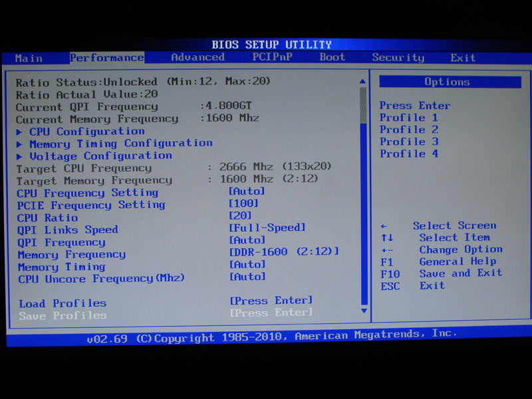The image size is (532, 399).
Task: Click the Save Profiles greyed label
Action: coord(63,316)
